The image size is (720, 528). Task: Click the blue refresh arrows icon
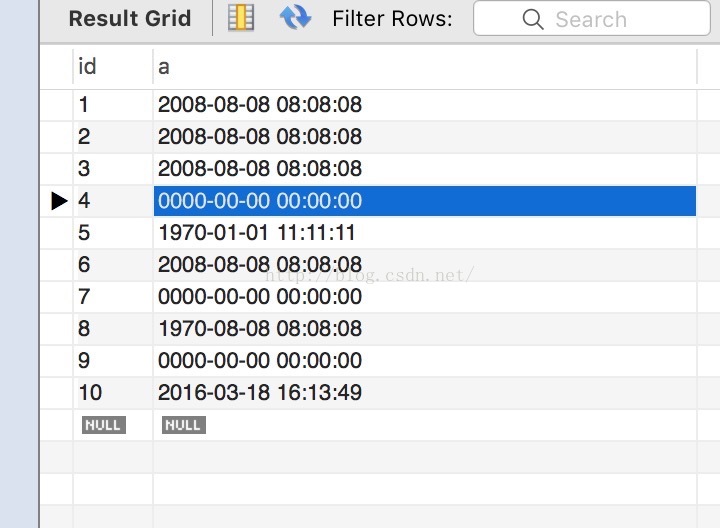295,17
